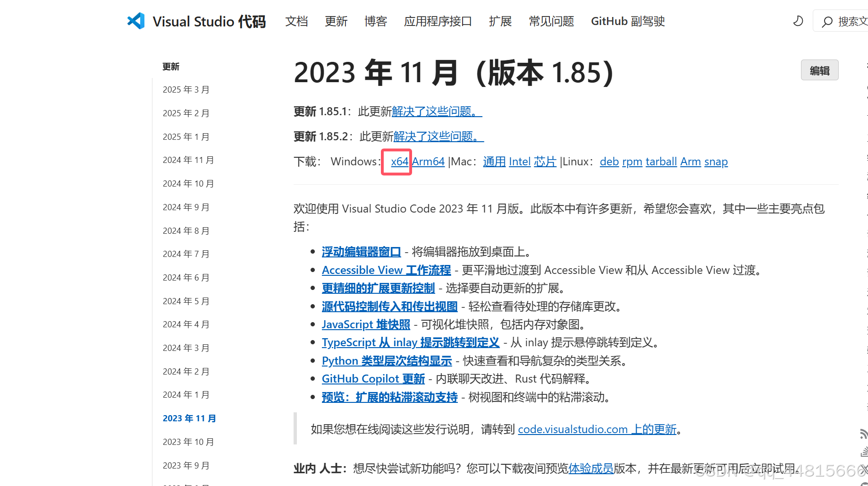Select 2023 年 10 月 in sidebar

point(188,442)
